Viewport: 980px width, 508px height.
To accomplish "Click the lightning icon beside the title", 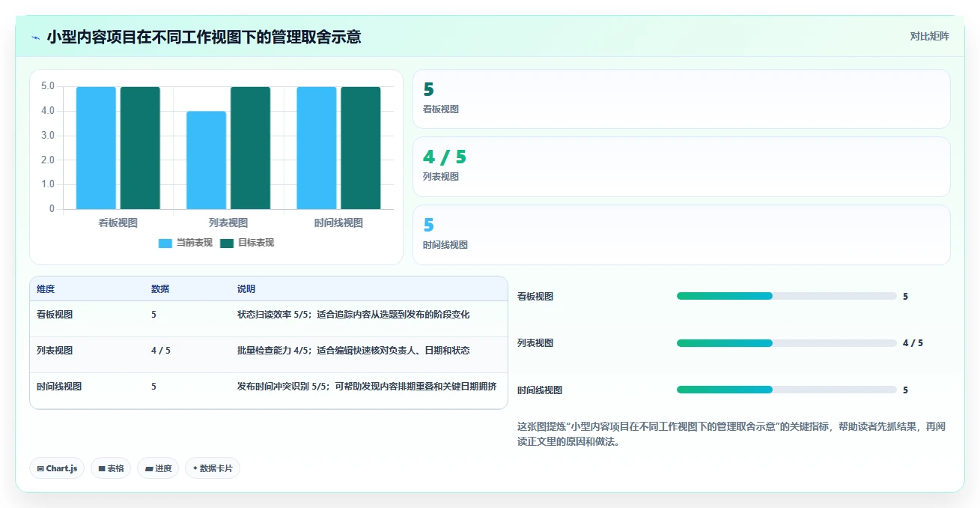I will coord(35,37).
